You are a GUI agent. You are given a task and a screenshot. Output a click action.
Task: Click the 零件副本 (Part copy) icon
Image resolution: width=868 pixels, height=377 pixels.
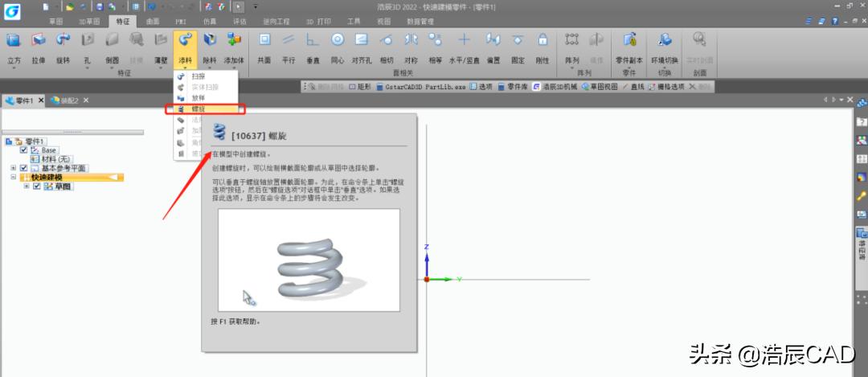[629, 40]
